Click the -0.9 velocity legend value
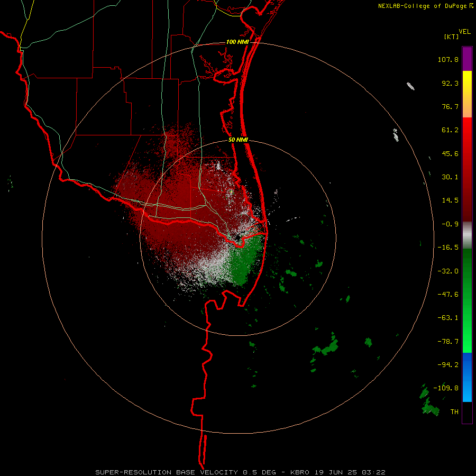 pos(450,224)
